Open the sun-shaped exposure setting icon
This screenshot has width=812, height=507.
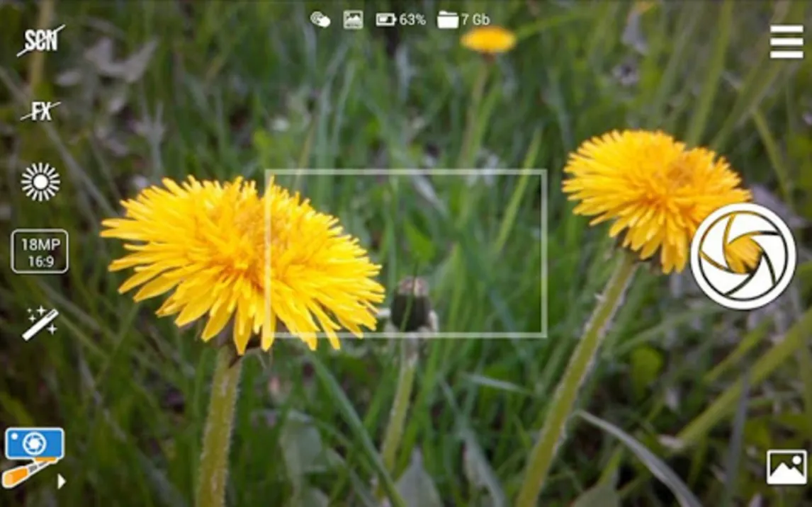pyautogui.click(x=40, y=182)
